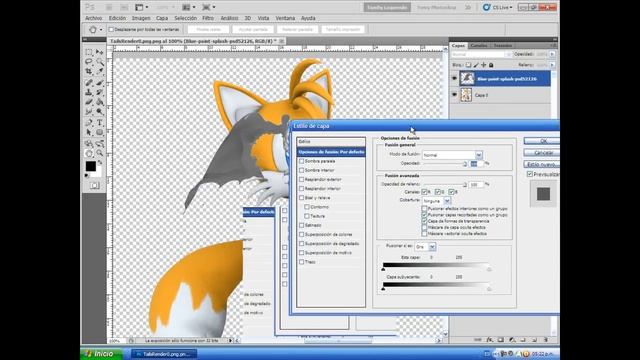Select Capa 1 layer thumbnail

[466, 95]
